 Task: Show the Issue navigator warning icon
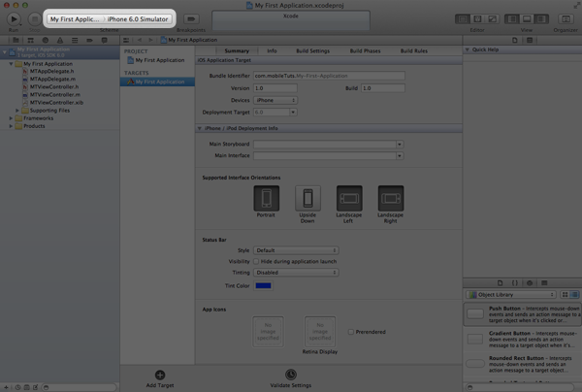tap(60, 40)
